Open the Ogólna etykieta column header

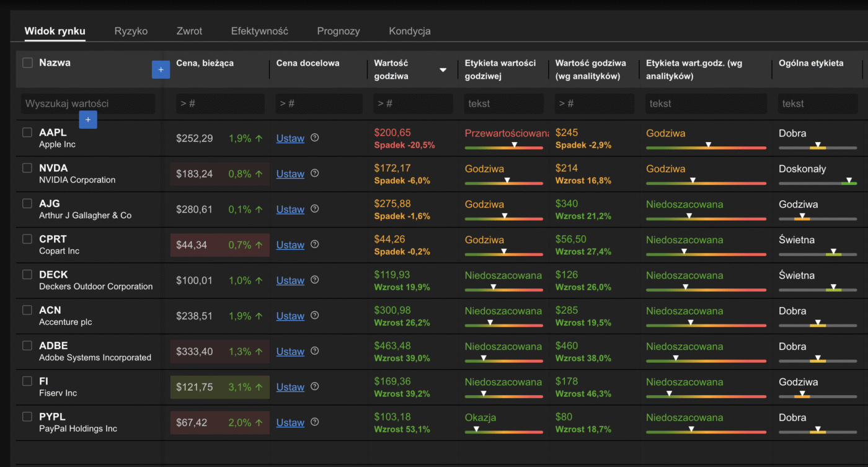click(x=810, y=63)
